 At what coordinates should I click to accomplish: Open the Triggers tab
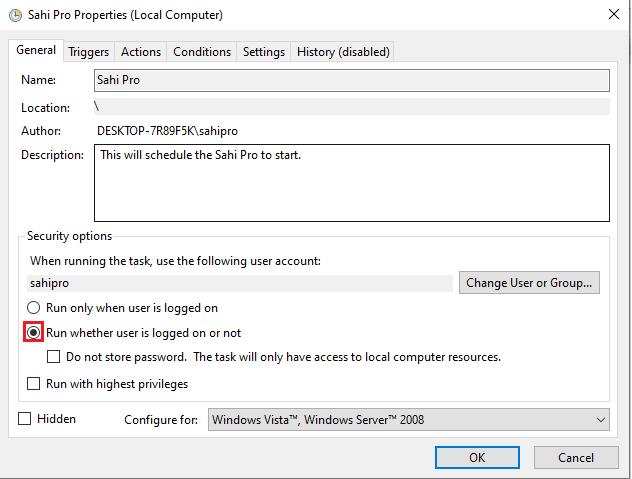(x=88, y=52)
